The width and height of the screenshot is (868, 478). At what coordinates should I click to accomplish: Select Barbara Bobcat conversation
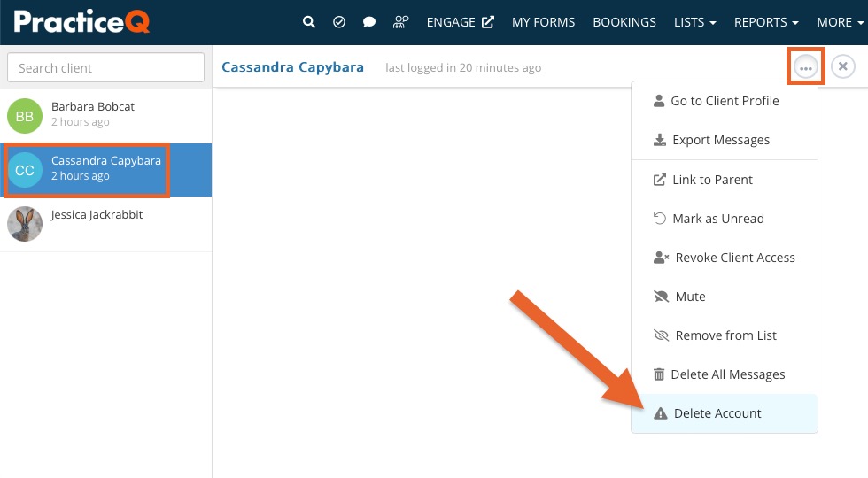click(x=105, y=116)
